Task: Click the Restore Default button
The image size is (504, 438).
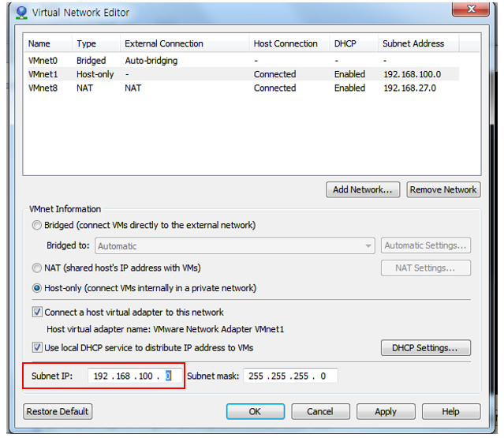Action: click(58, 412)
